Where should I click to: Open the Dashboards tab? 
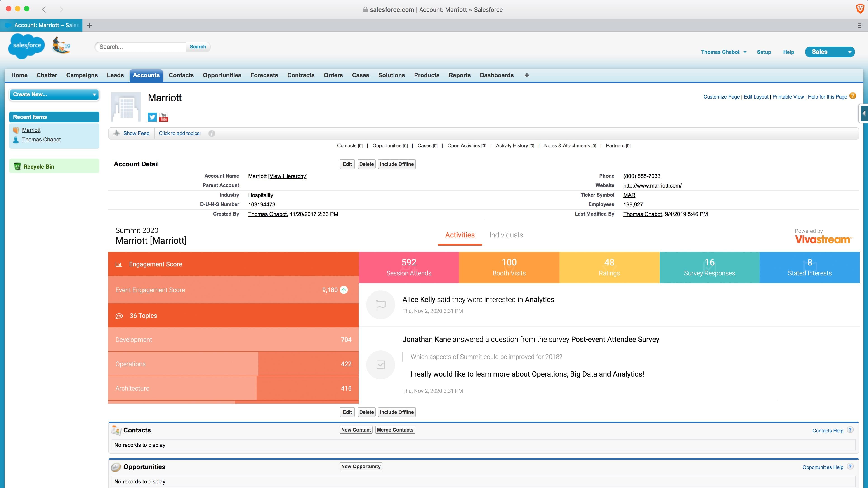click(x=497, y=75)
